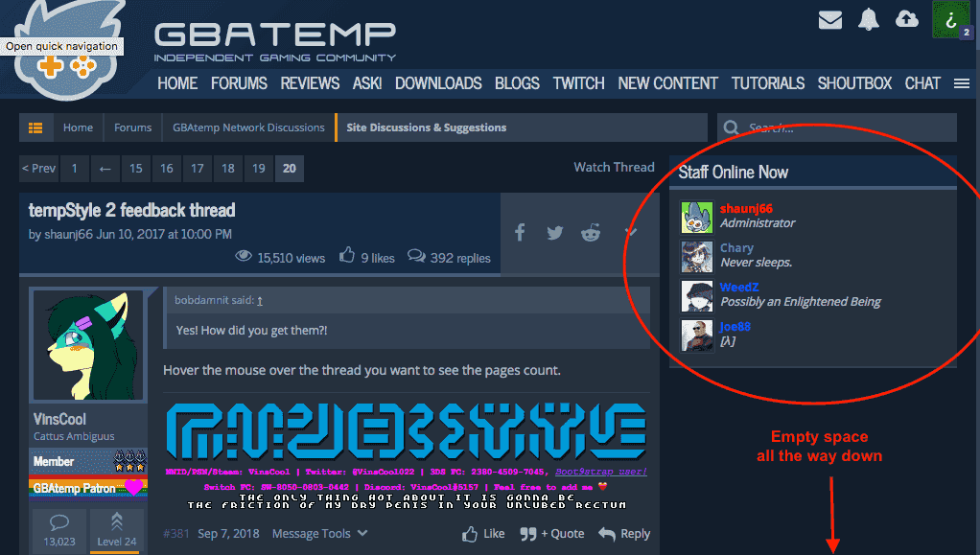This screenshot has height=555, width=980.
Task: Open VinsCool's profile avatar
Action: (x=88, y=344)
